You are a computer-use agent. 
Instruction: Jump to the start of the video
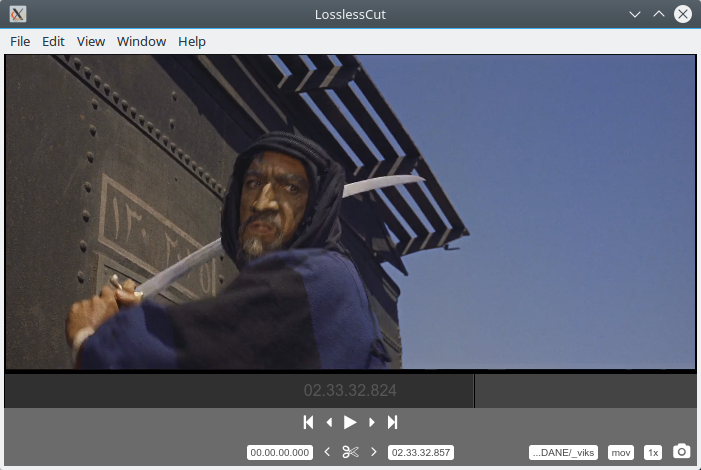(x=308, y=422)
